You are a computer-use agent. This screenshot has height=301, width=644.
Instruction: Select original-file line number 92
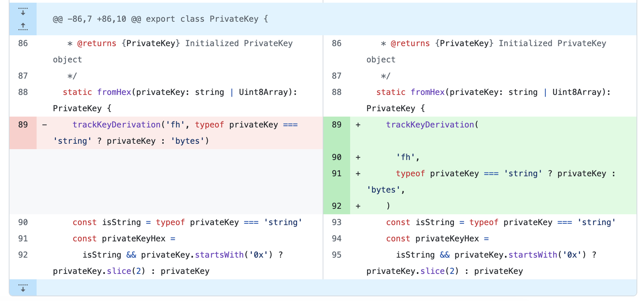(23, 255)
